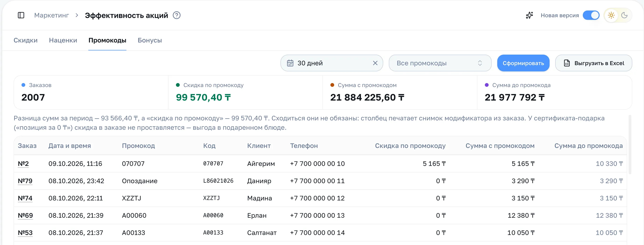Viewport: 644px width, 245px height.
Task: Click the green 99 570,40 ₸ discount total
Action: click(203, 97)
